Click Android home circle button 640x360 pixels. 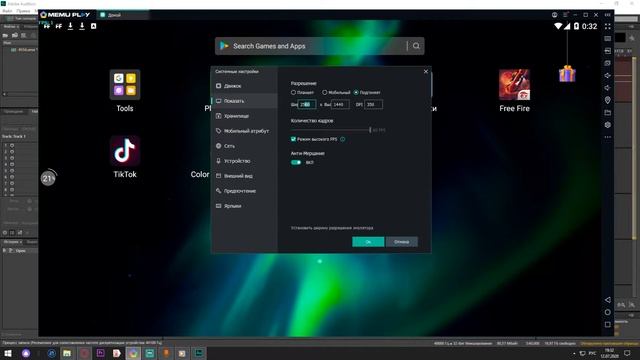tap(607, 312)
